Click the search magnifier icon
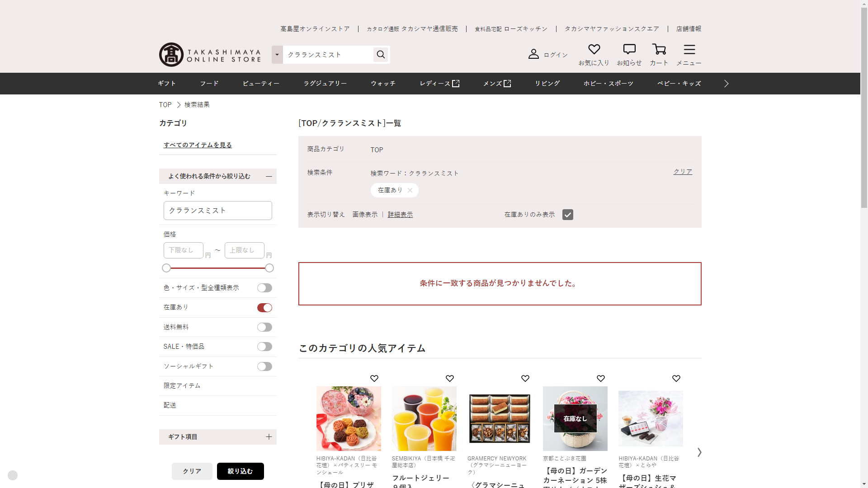 381,55
